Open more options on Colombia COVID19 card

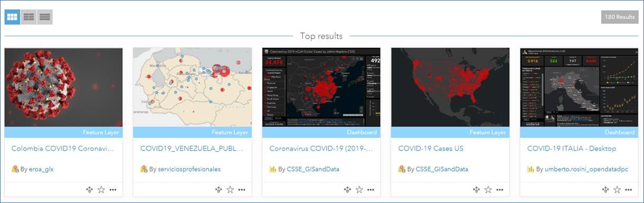pos(113,190)
